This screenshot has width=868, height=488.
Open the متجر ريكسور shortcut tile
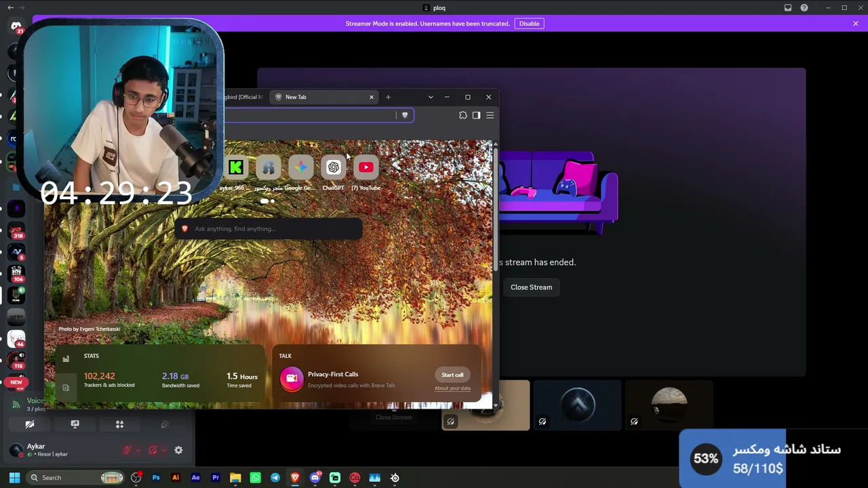(x=269, y=167)
